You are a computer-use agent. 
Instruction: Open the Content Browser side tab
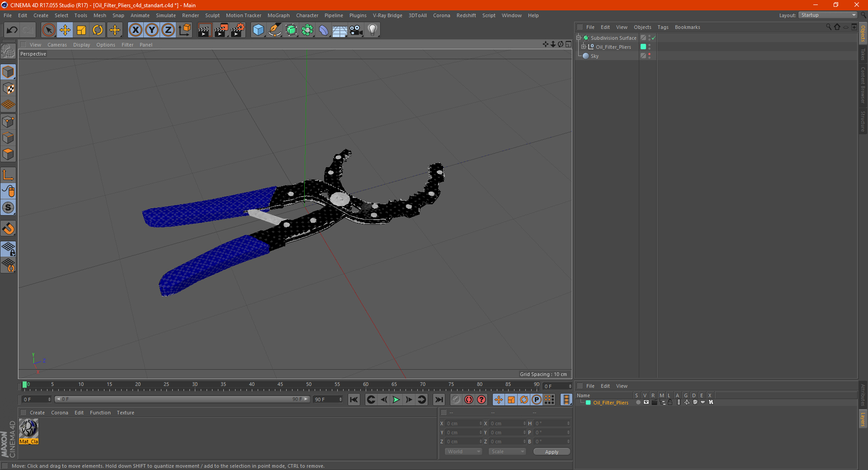(x=863, y=85)
